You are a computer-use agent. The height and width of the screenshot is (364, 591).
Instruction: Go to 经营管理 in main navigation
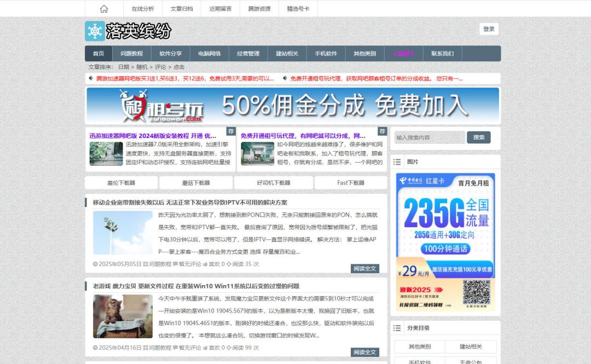[x=248, y=54]
